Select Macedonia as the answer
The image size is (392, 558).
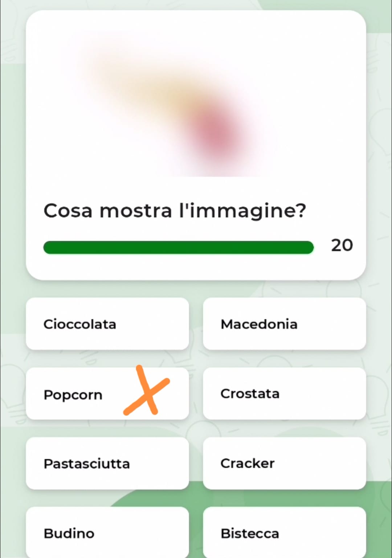(x=284, y=324)
